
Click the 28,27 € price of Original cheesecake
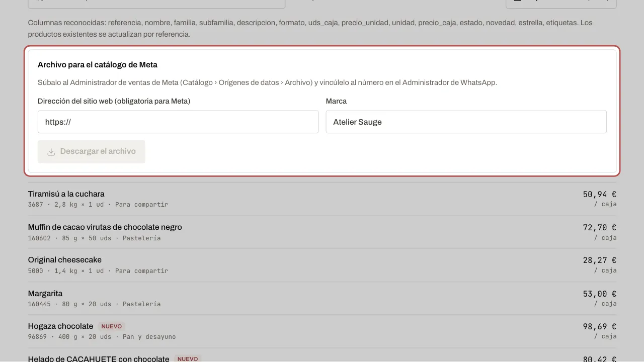[x=600, y=260]
